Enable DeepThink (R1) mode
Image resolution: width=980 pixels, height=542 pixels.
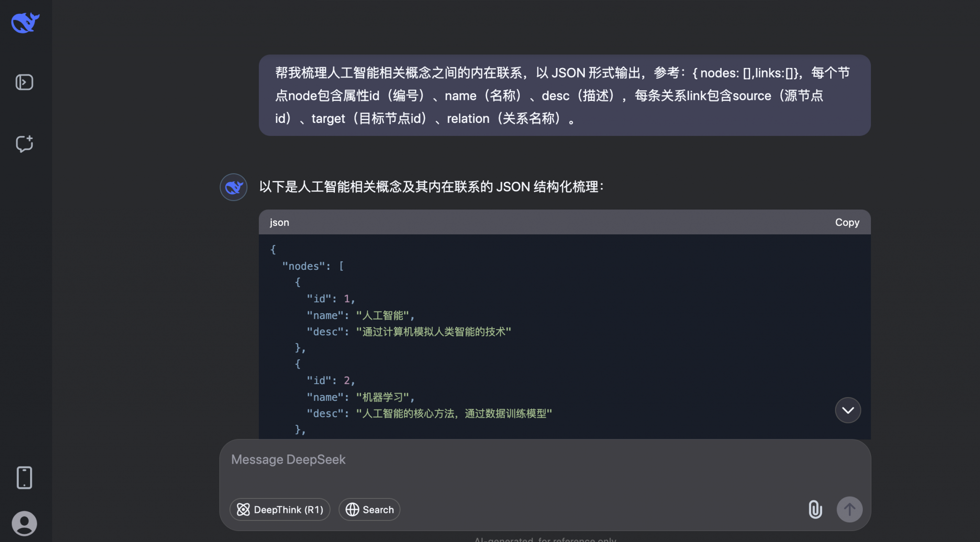[x=279, y=509]
